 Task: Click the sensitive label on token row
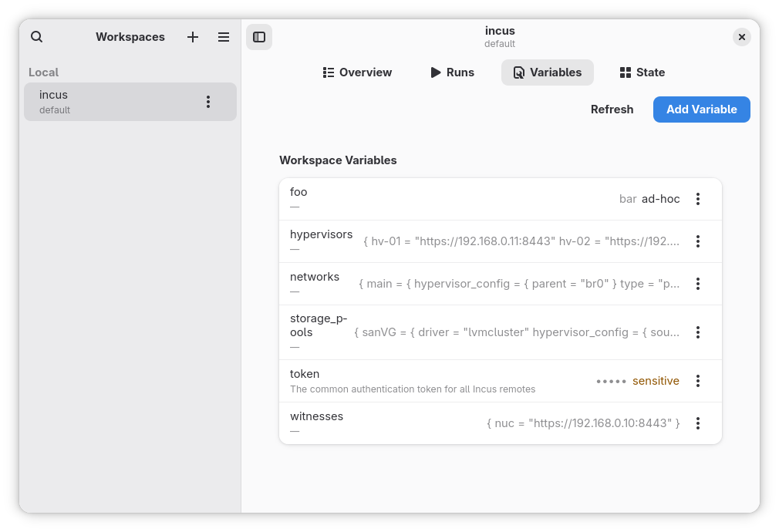[x=656, y=381]
